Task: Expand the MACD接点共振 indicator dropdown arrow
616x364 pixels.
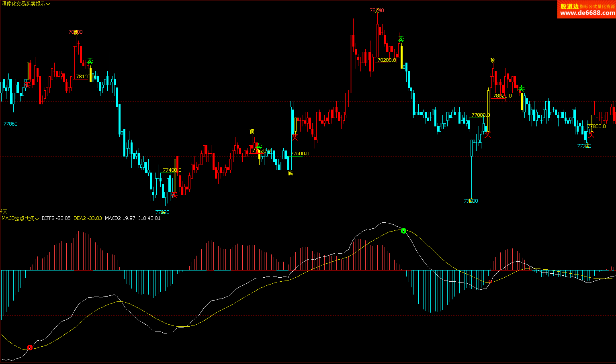Action: pos(37,219)
